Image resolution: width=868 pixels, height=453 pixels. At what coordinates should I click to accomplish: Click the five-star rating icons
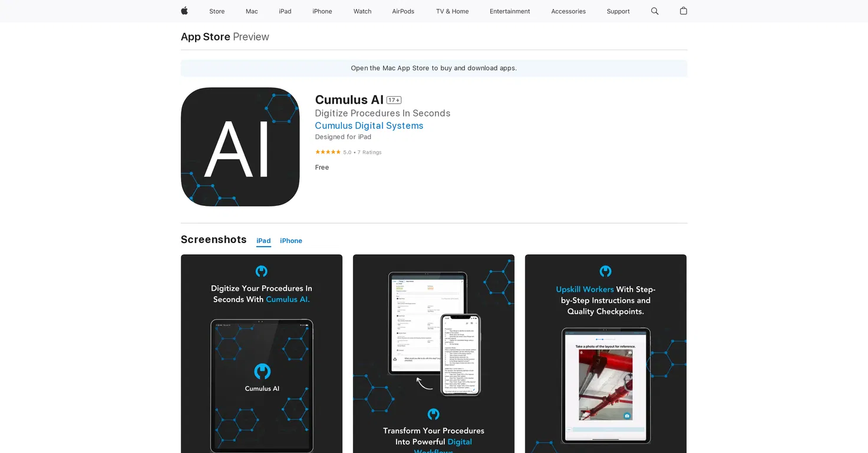[x=328, y=152]
